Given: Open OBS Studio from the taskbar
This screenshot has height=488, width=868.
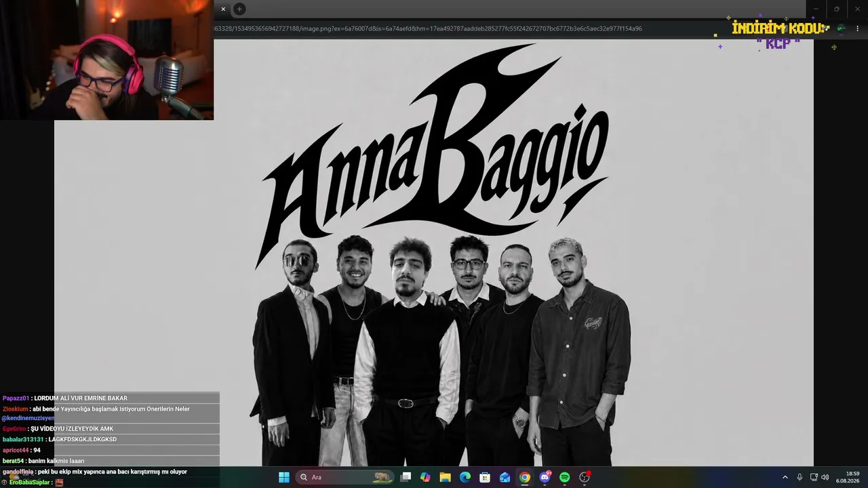Looking at the screenshot, I should (x=585, y=477).
